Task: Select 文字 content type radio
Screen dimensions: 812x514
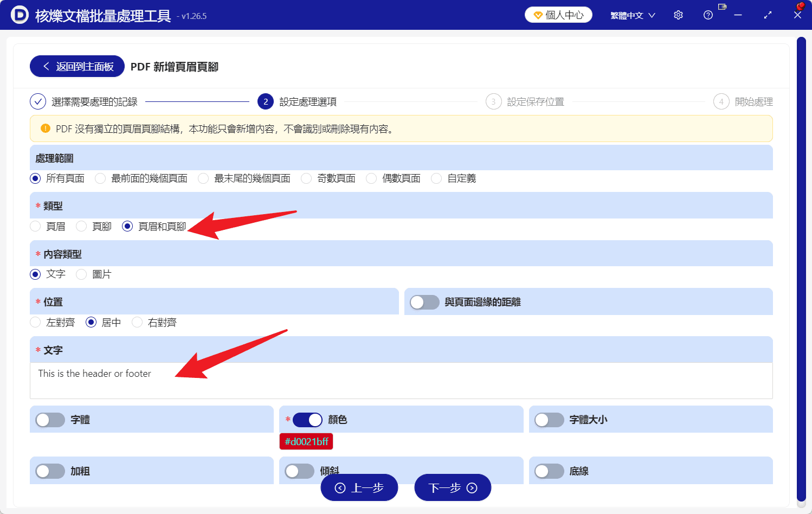Action: pyautogui.click(x=36, y=274)
